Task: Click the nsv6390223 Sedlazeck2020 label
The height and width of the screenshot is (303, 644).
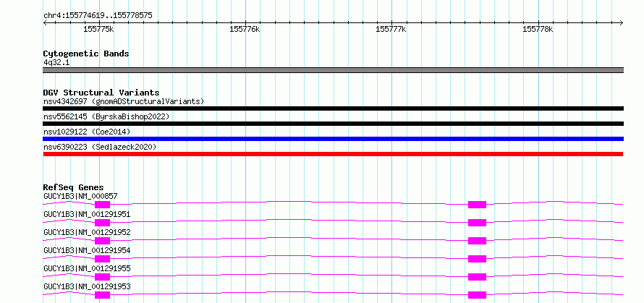Action: click(100, 147)
